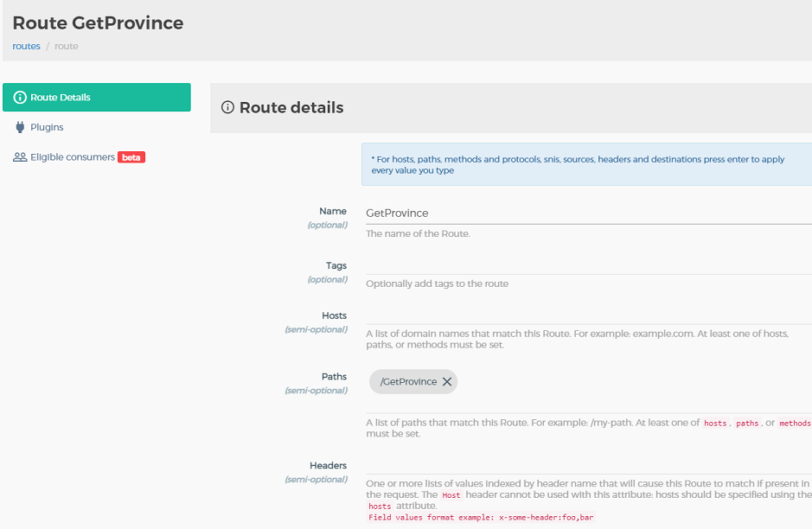Click the Route GetProvince page title
This screenshot has width=812, height=529.
tap(98, 23)
